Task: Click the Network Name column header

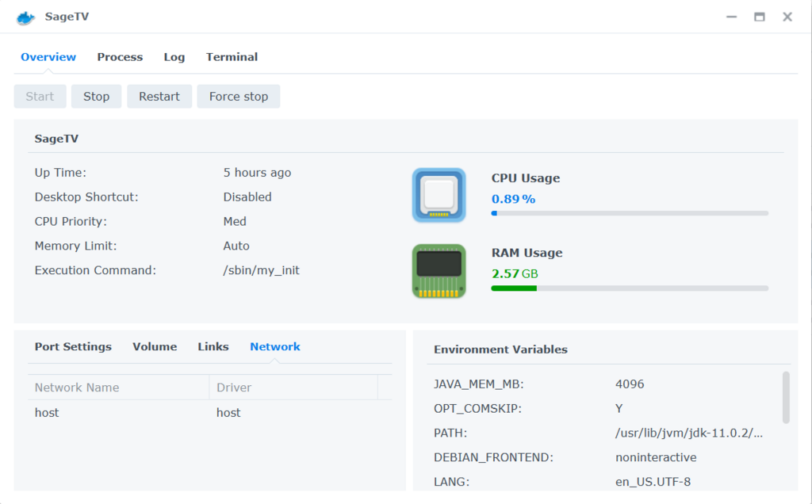Action: (119, 388)
